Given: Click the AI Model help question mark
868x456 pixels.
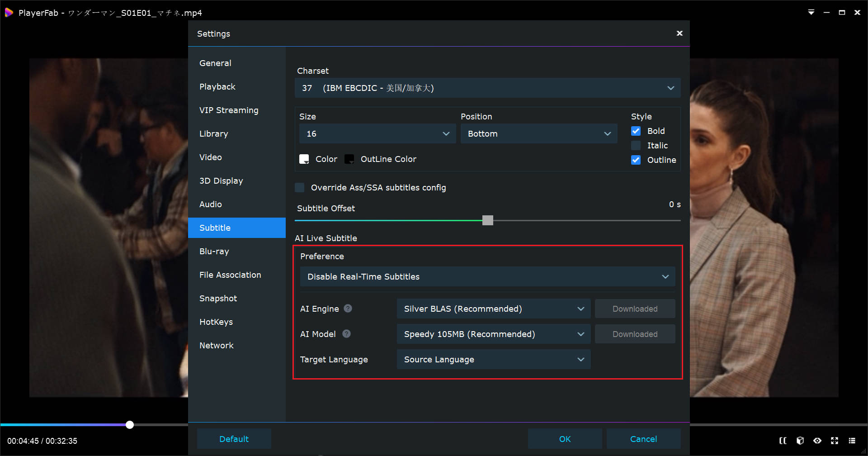Looking at the screenshot, I should (x=346, y=334).
